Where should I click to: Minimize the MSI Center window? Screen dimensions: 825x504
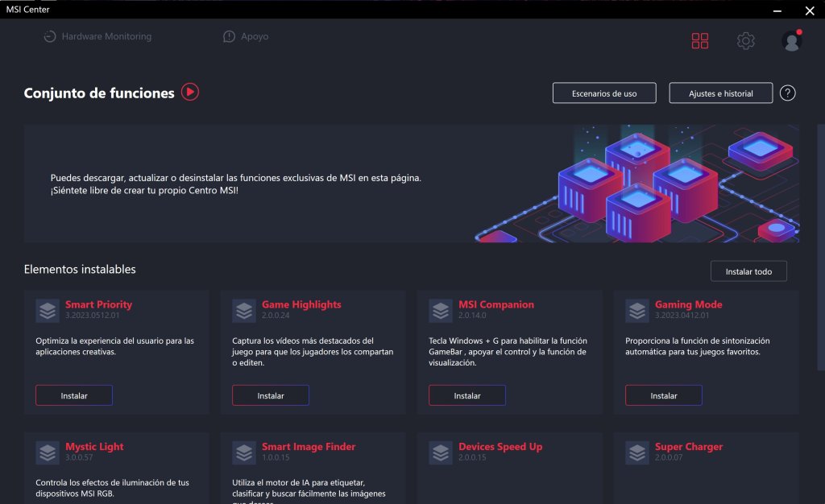tap(777, 10)
